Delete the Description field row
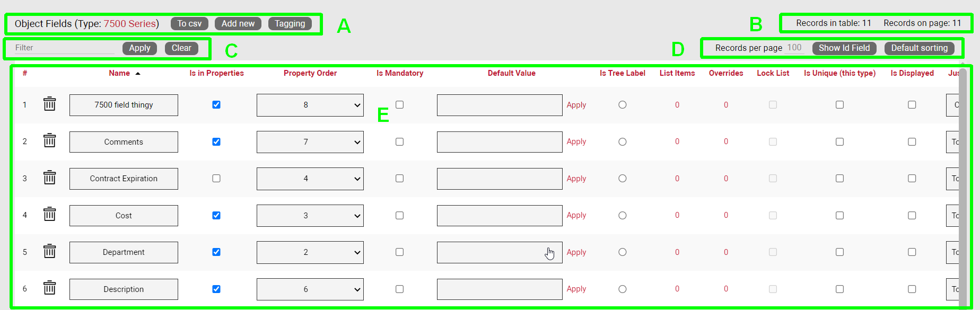 click(49, 288)
